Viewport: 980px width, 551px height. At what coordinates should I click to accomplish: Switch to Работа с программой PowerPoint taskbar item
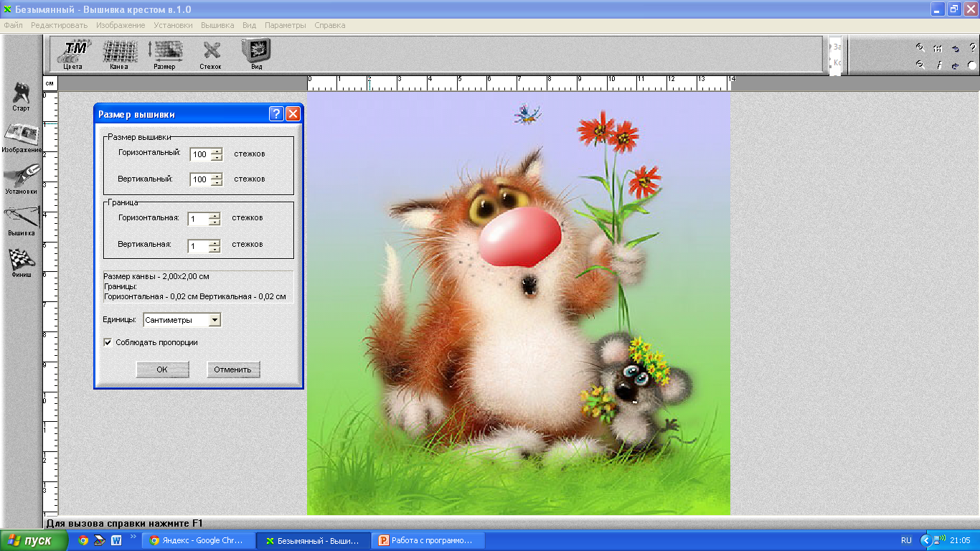(x=428, y=540)
